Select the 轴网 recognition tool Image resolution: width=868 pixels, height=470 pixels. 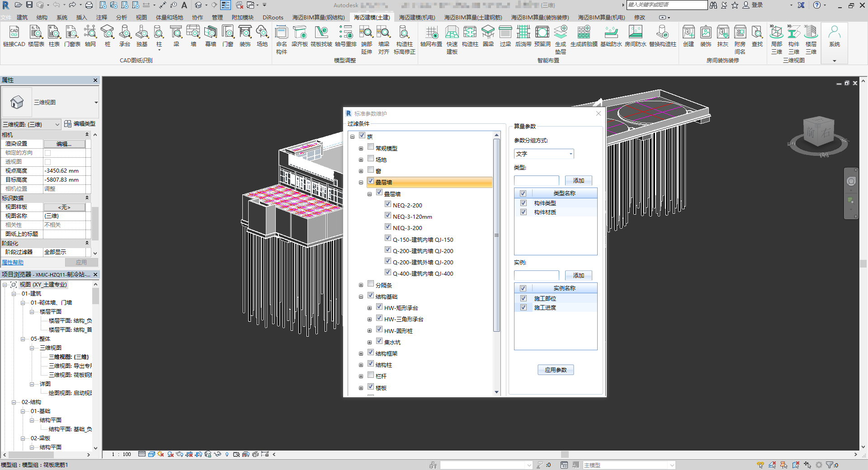(90, 36)
